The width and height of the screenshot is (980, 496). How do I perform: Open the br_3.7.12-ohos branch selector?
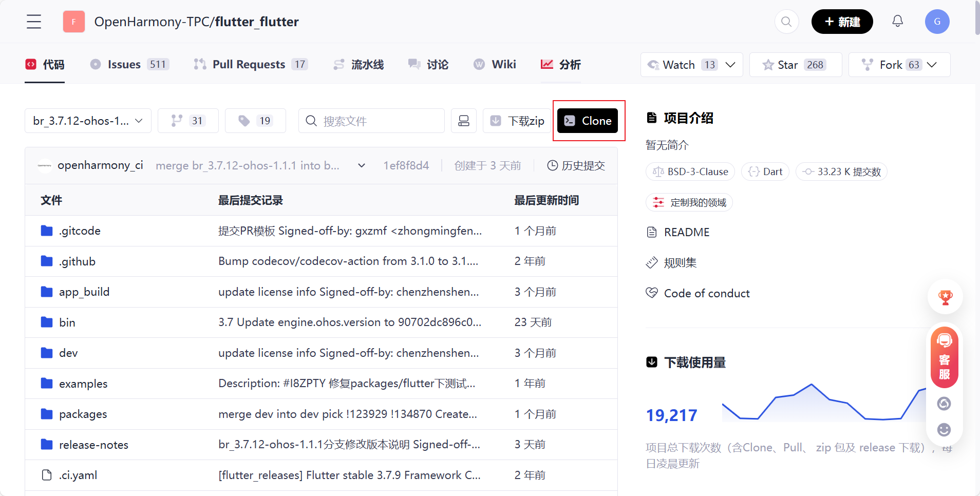[88, 121]
